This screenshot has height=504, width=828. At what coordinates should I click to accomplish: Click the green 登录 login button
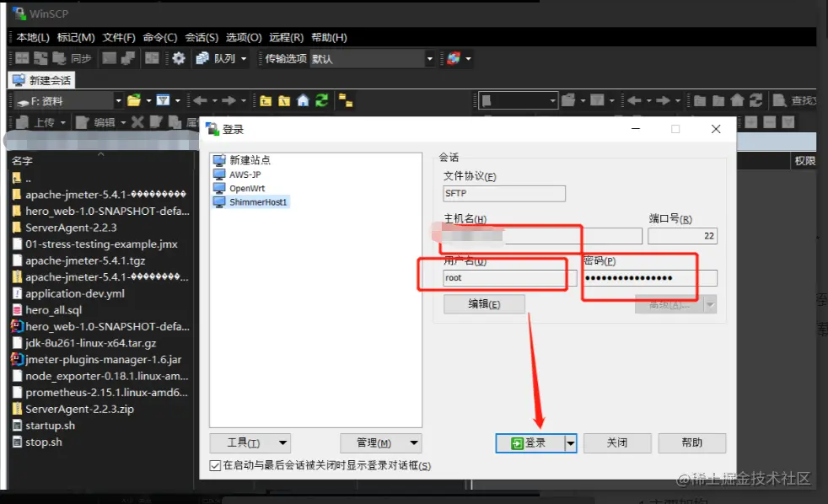pyautogui.click(x=530, y=443)
